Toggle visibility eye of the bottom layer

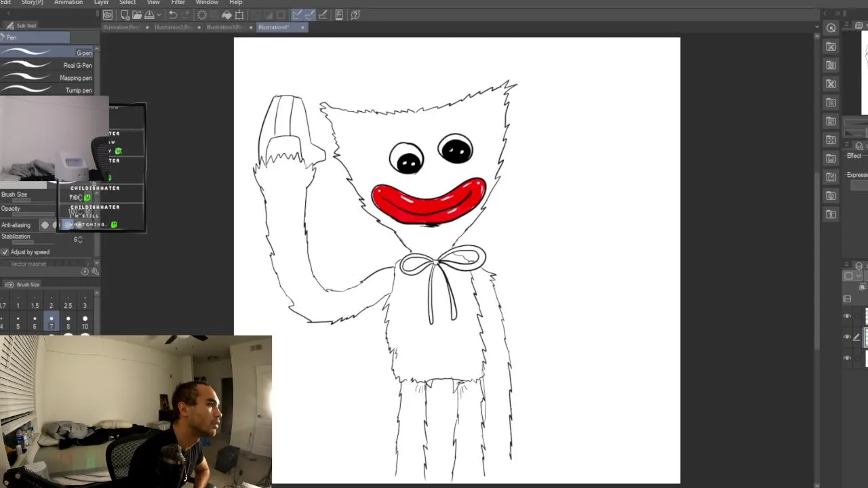tap(846, 358)
